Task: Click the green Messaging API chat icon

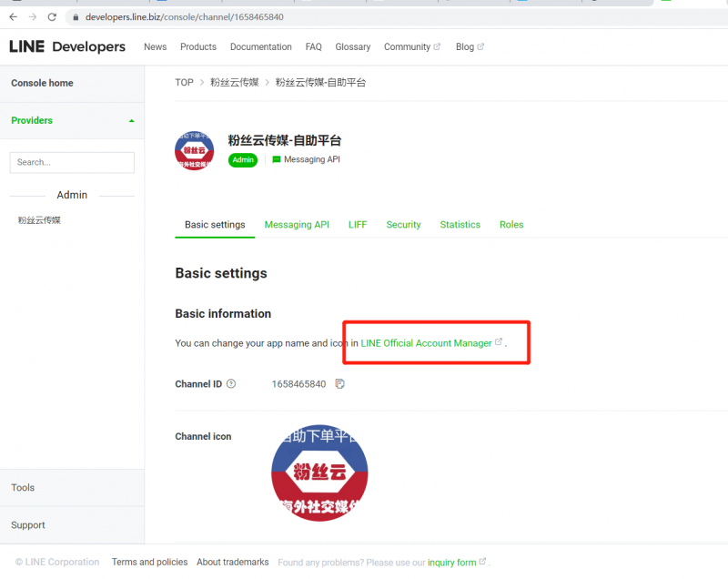Action: (277, 159)
